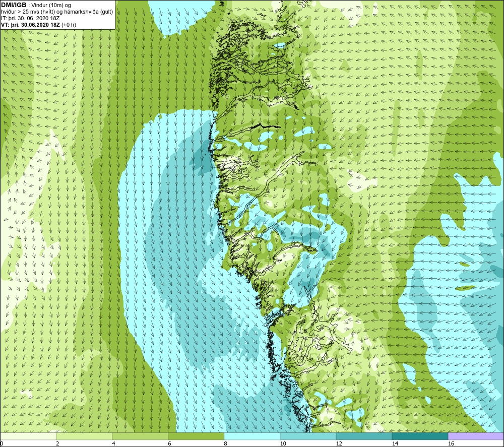The height and width of the screenshot is (447, 504).
Task: Click the 'DMI/IGB' title text
Action: tap(14, 5)
